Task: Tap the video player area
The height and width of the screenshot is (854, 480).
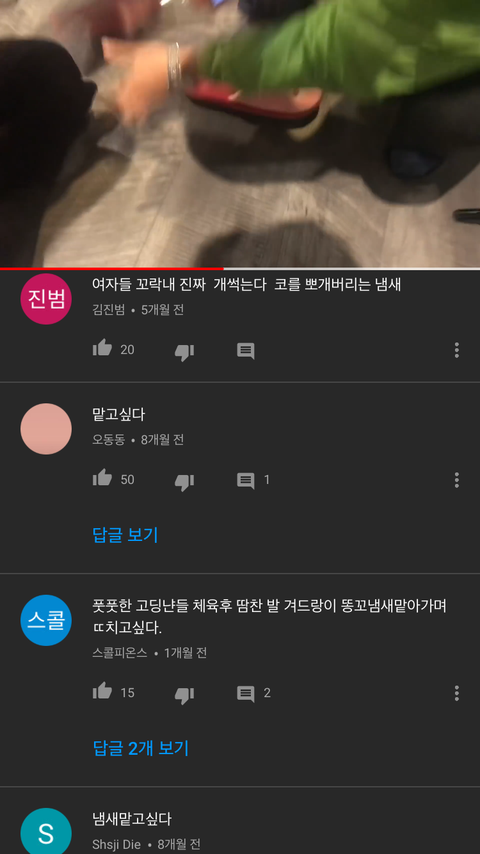Action: tap(240, 133)
